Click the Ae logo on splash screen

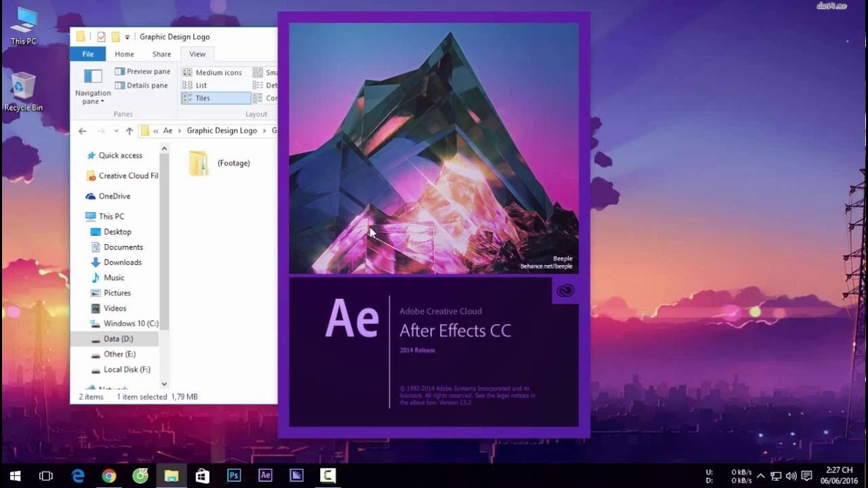tap(352, 318)
